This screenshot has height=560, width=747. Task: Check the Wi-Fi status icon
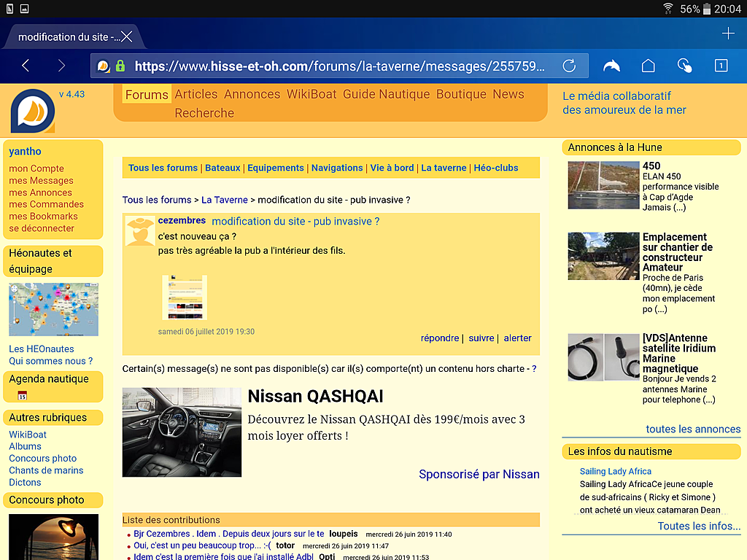(668, 8)
